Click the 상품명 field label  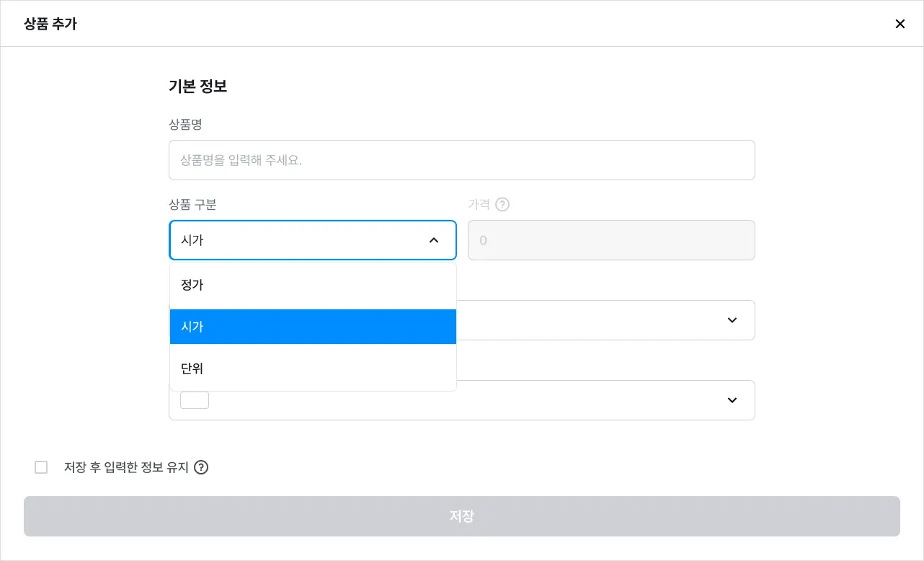185,125
